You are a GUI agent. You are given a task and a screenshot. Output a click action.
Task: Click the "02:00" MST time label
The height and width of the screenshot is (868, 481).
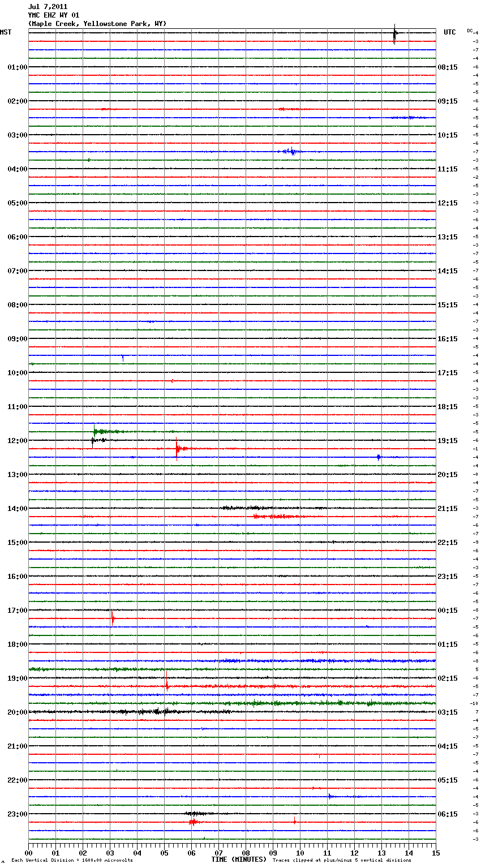(18, 101)
